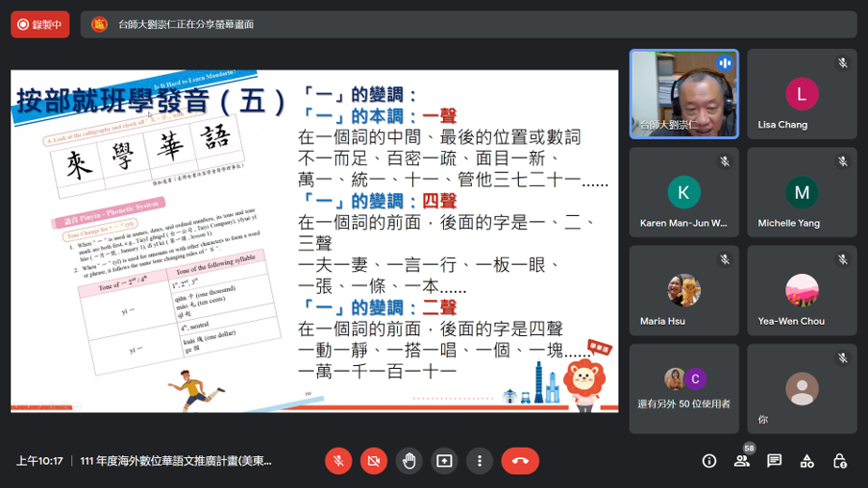Click slide line 一萬一千一百一十一
The image size is (868, 488).
click(x=378, y=372)
